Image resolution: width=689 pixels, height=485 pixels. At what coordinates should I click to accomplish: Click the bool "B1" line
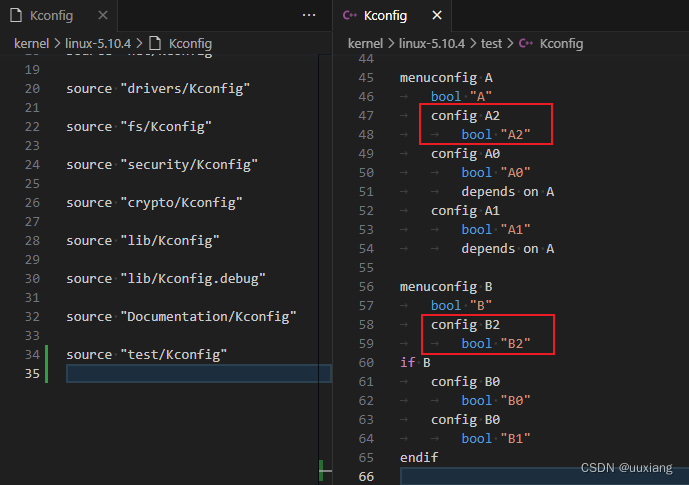496,439
